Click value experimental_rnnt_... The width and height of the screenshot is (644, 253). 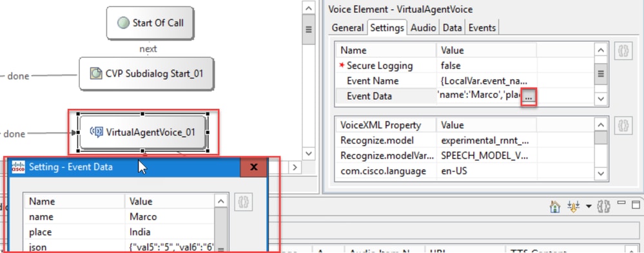485,140
